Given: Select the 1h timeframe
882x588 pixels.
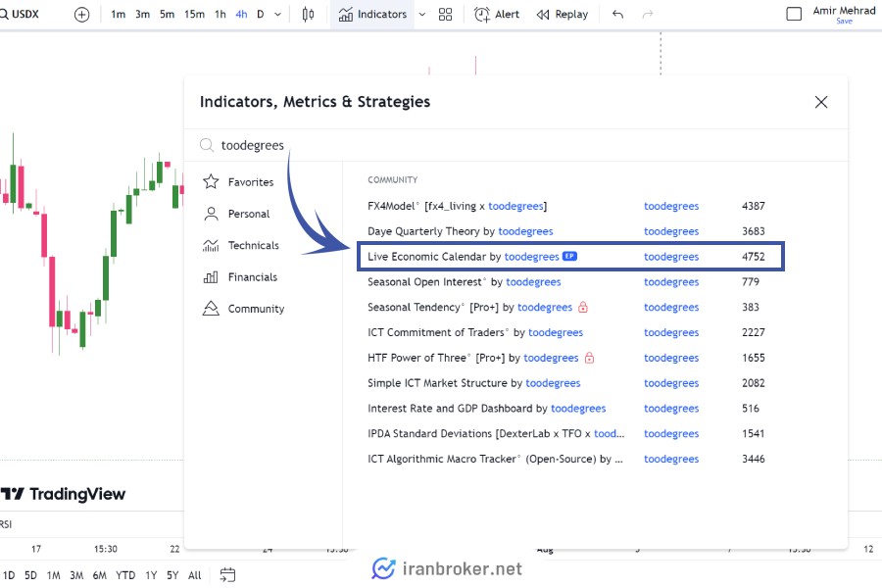Looking at the screenshot, I should pyautogui.click(x=220, y=15).
